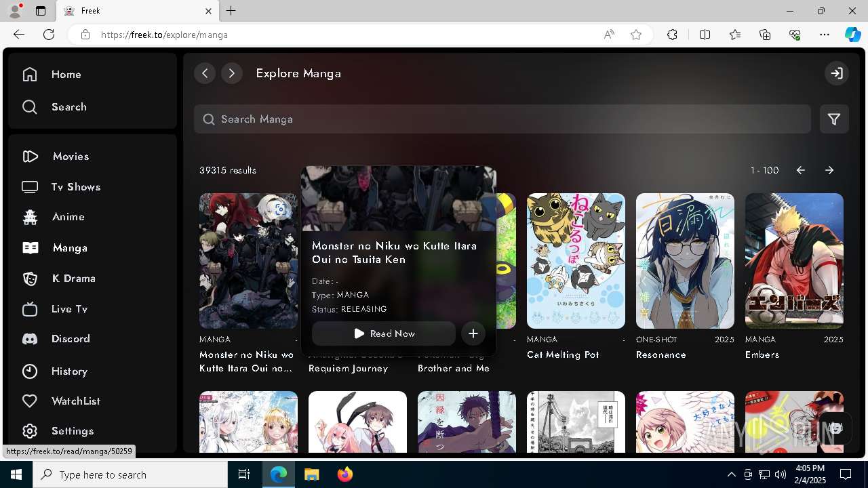This screenshot has width=868, height=488.
Task: Click Requiem Journey title text
Action: point(349,369)
